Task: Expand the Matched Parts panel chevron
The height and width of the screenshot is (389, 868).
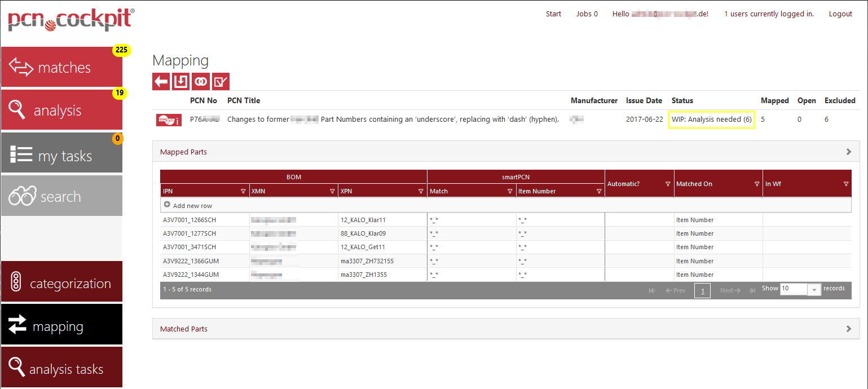Action: tap(849, 329)
